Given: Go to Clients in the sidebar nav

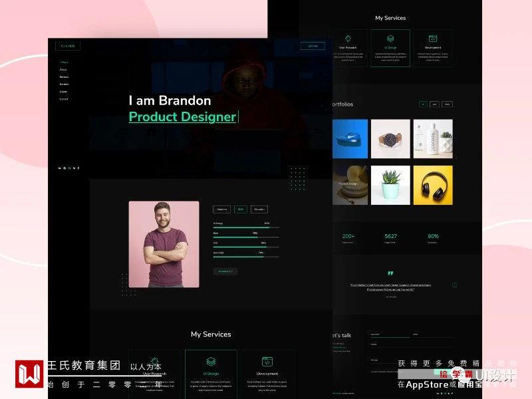Looking at the screenshot, I should tap(63, 92).
